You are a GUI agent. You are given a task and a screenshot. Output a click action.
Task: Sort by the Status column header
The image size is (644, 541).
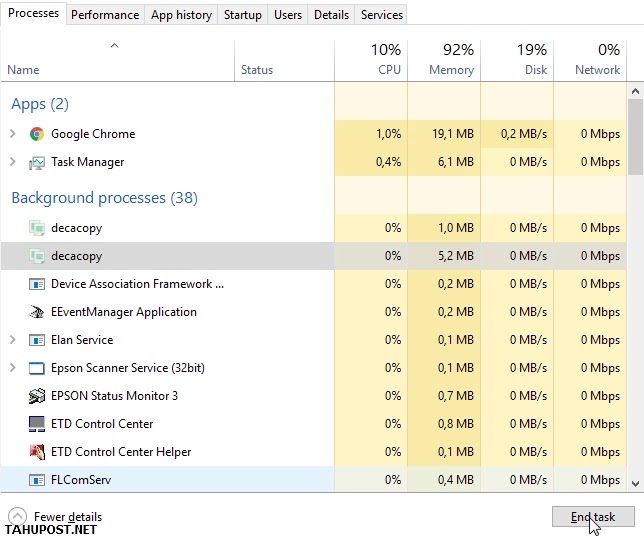[284, 61]
